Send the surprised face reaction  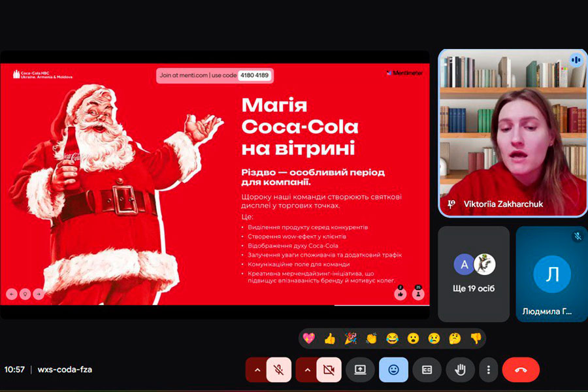(413, 338)
